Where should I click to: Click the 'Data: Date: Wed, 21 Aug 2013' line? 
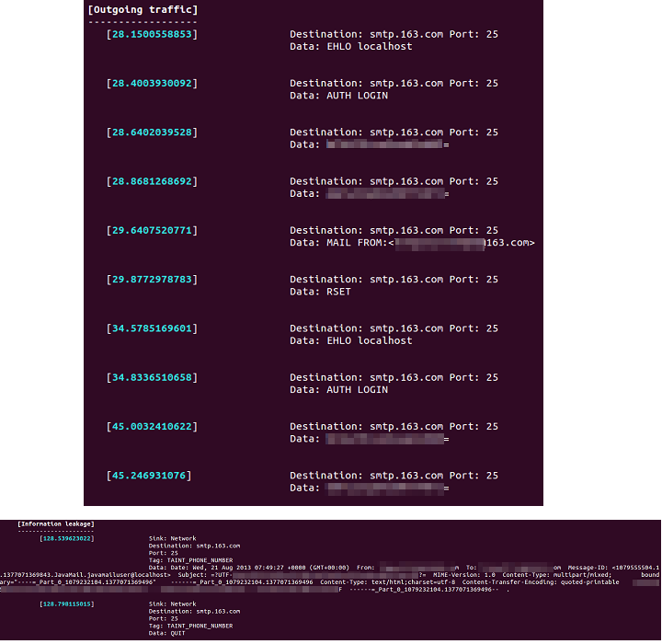[404, 568]
